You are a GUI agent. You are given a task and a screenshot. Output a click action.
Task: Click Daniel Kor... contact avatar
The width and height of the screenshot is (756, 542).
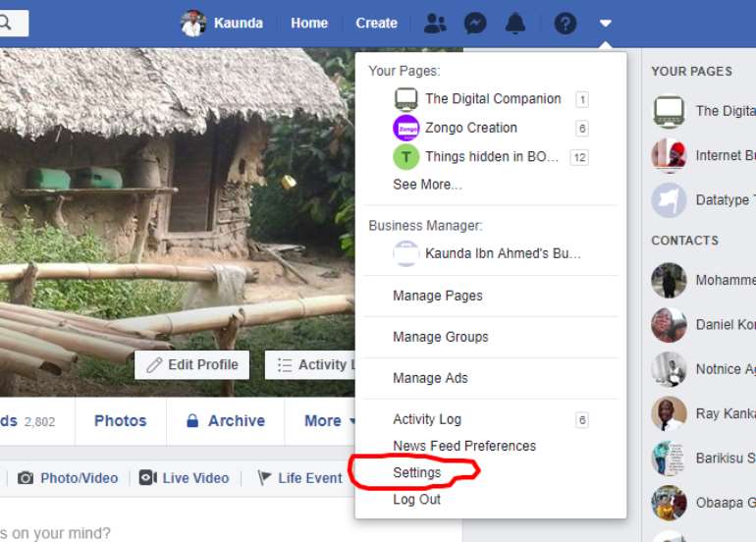click(x=669, y=325)
